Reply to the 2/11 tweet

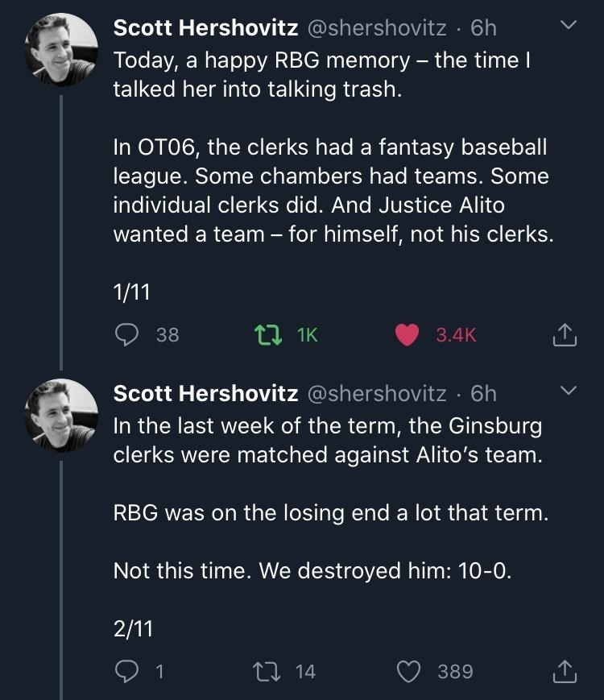126,670
